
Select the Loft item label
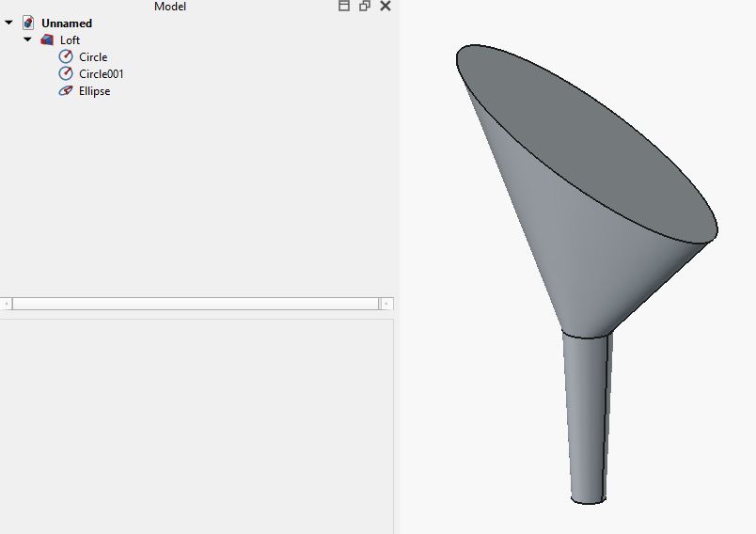70,40
